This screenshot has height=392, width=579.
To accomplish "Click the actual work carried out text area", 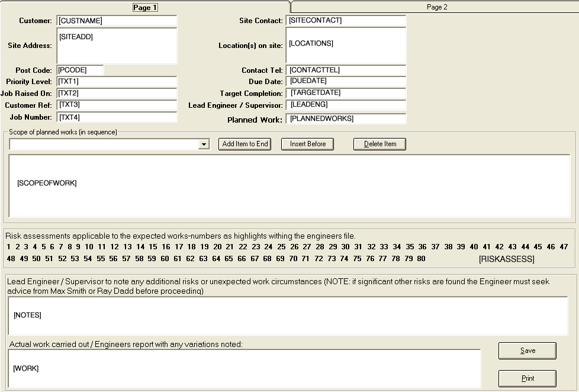I will 245,369.
